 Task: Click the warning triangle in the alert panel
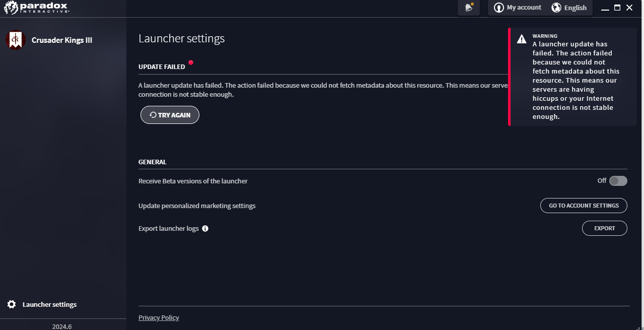522,39
